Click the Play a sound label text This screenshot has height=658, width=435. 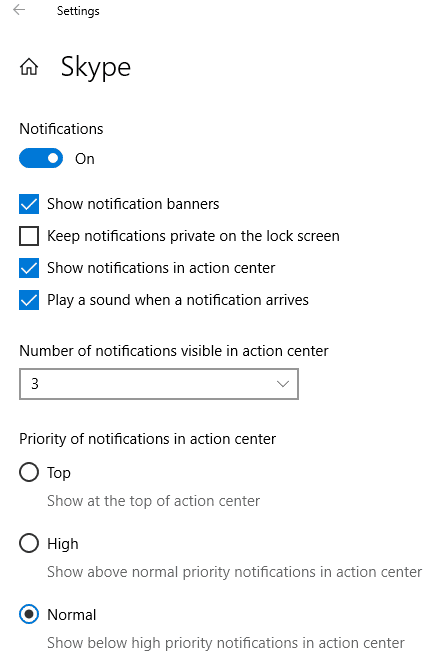click(178, 300)
